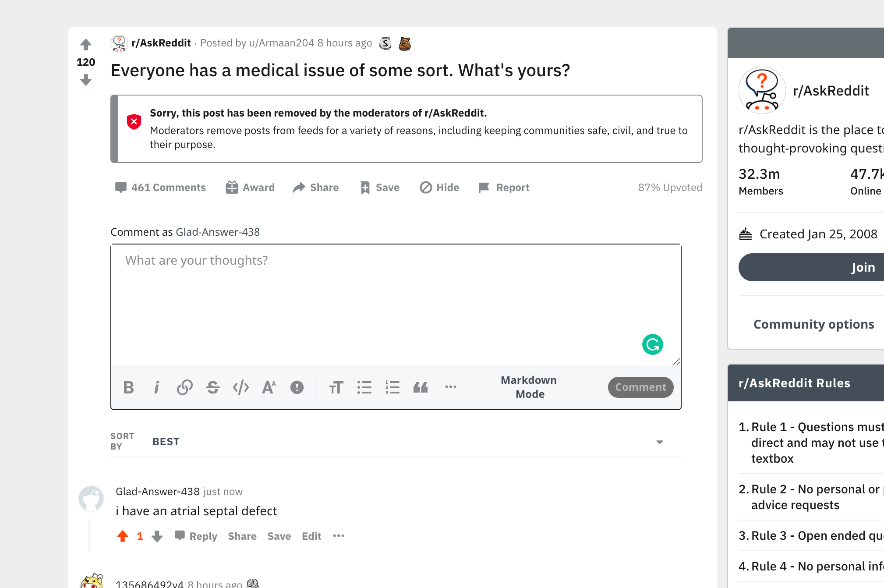
Task: Report the post
Action: tap(504, 188)
